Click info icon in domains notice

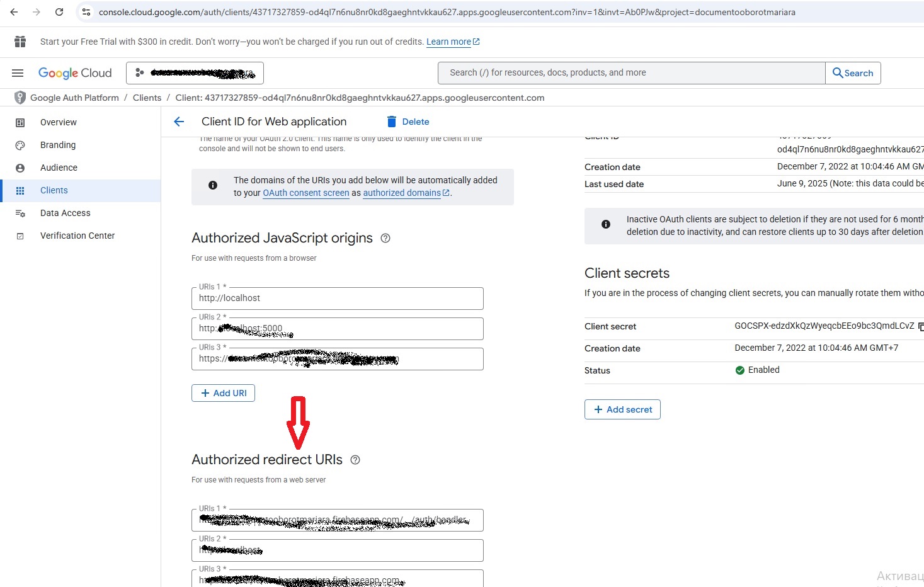(x=213, y=185)
